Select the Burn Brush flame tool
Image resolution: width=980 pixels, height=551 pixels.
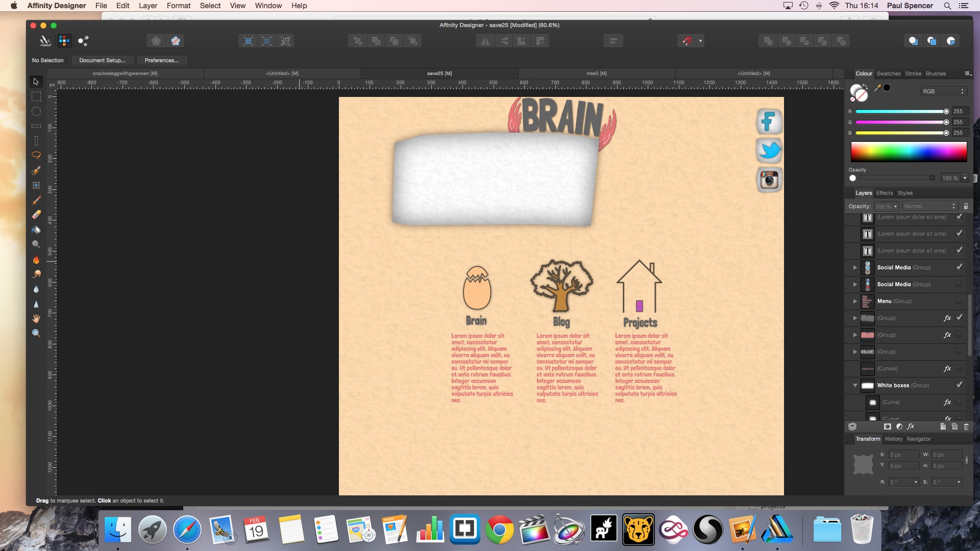tap(36, 260)
